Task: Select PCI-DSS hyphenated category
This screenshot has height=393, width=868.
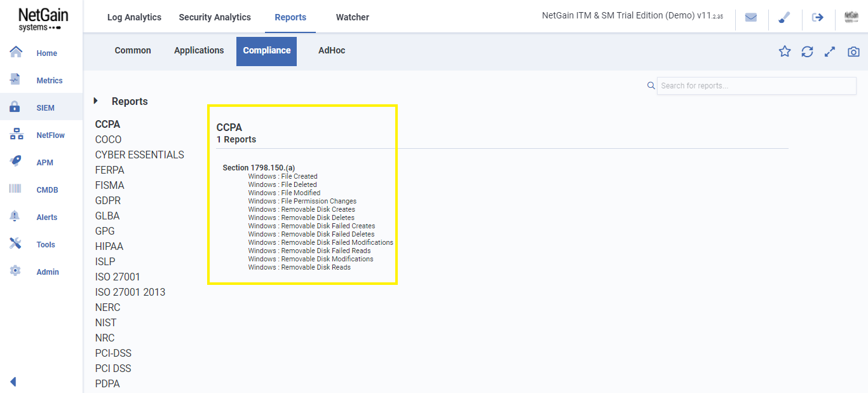Action: coord(114,353)
